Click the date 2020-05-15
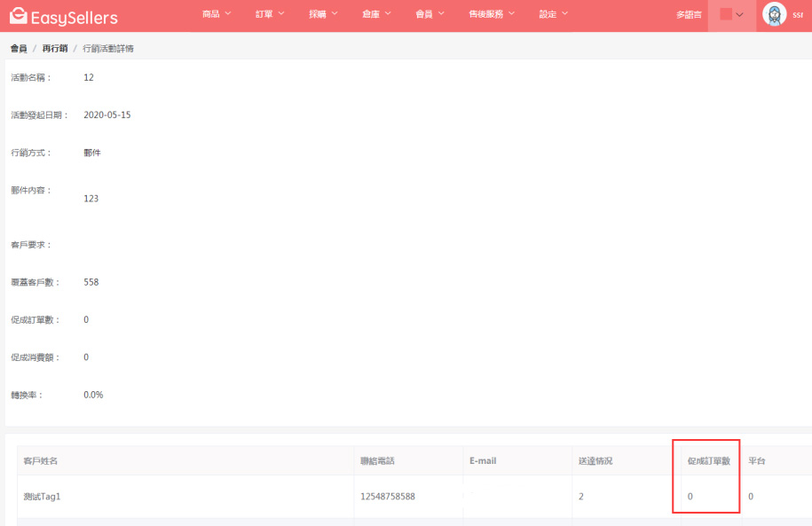 point(107,115)
